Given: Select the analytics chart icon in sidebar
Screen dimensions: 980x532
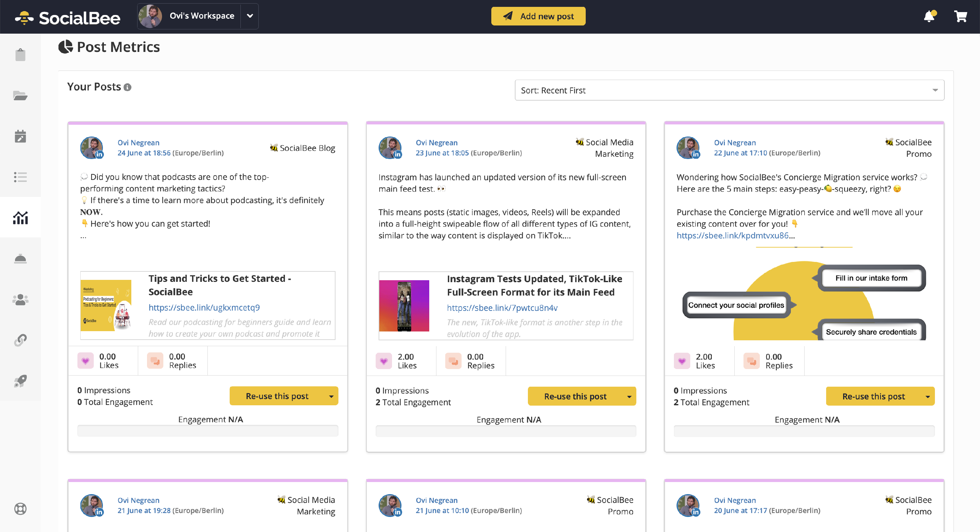Looking at the screenshot, I should point(20,218).
